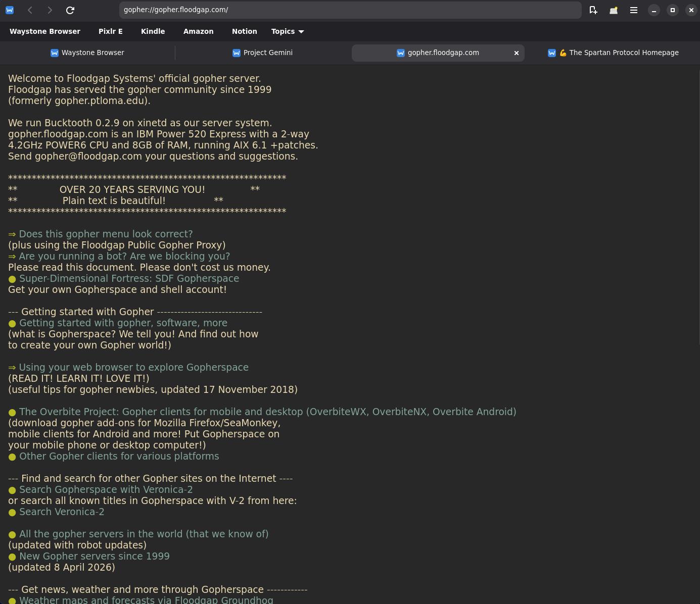The image size is (700, 604).
Task: Click the folder icon with yellow badge
Action: 614,10
